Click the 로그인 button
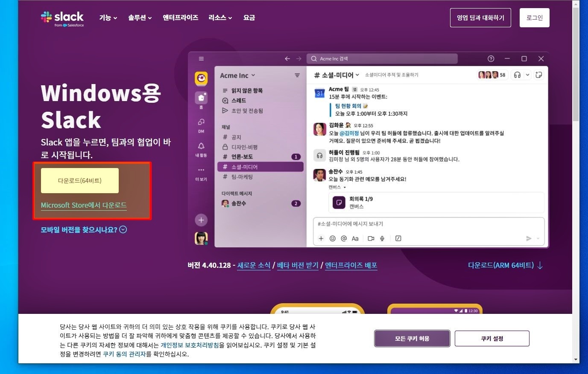The height and width of the screenshot is (374, 588). [534, 18]
